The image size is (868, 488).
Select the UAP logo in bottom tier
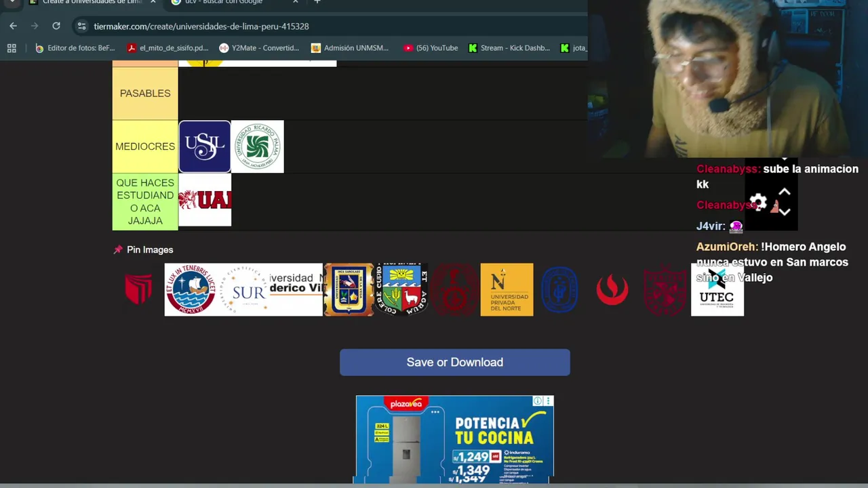[x=205, y=200]
